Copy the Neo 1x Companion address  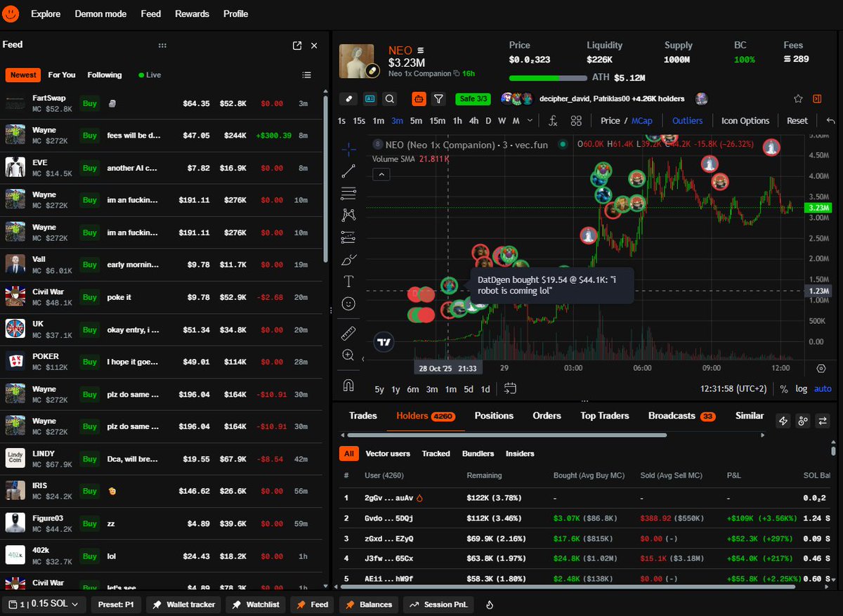coord(457,73)
